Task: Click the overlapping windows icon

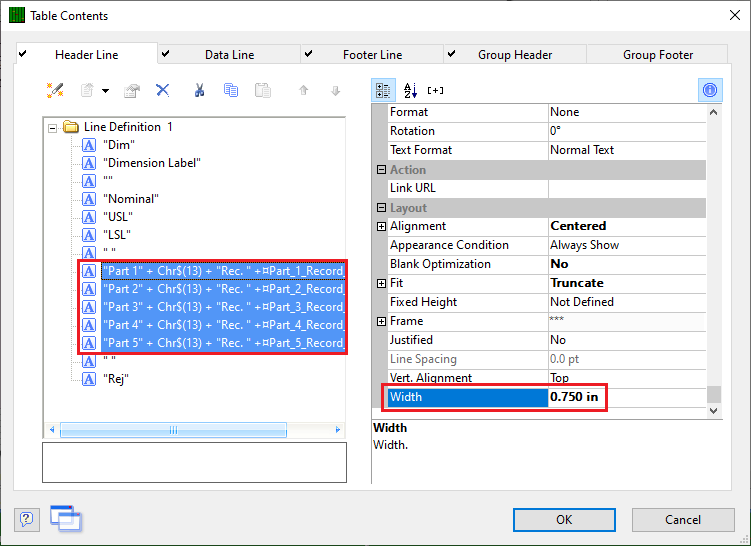Action: click(x=66, y=518)
